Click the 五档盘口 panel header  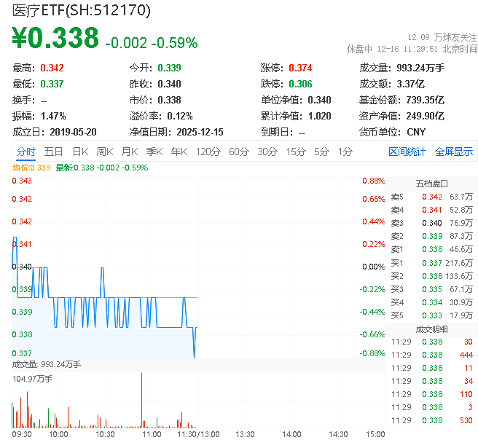click(x=431, y=183)
